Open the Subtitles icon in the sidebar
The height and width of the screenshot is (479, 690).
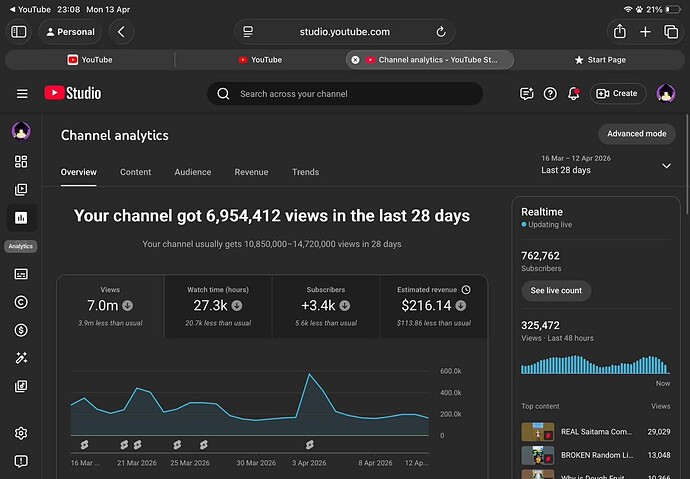click(21, 274)
